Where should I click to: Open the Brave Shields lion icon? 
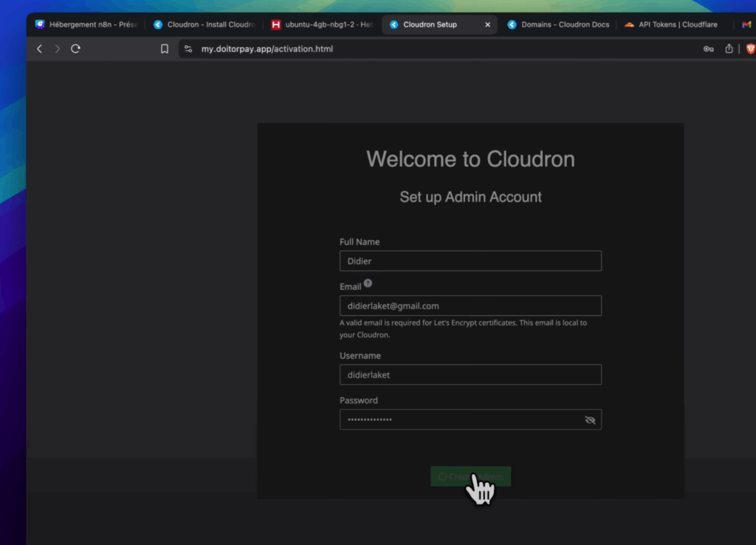point(750,49)
